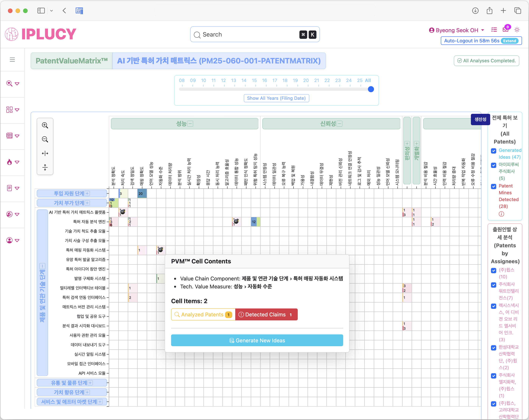Click the zoom out magnifier tool
Image resolution: width=529 pixels, height=420 pixels.
(x=45, y=139)
